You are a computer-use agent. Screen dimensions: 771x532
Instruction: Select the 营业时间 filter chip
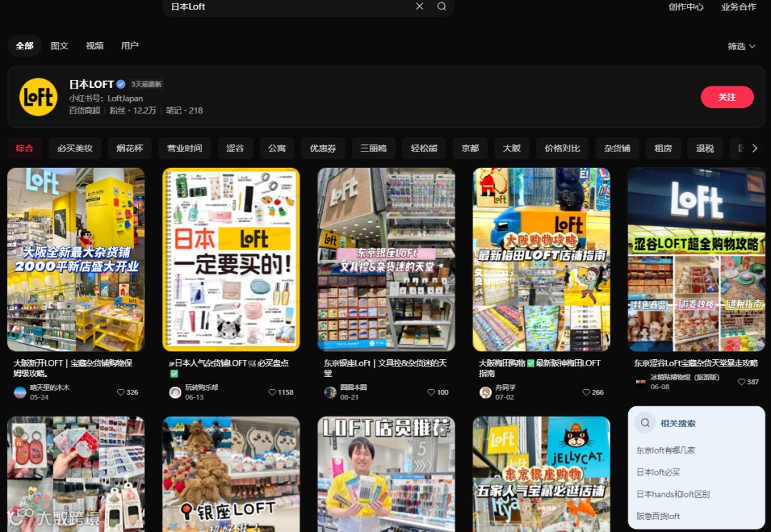click(184, 148)
